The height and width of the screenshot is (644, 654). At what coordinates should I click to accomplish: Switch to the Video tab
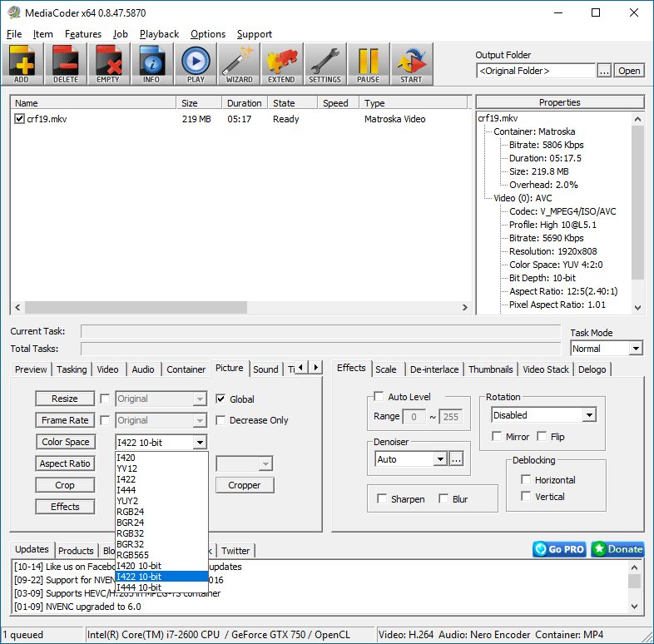[x=107, y=369]
